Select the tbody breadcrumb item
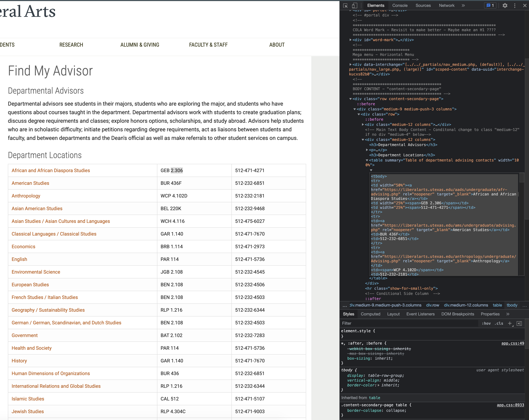This screenshot has width=529, height=420. [512, 305]
